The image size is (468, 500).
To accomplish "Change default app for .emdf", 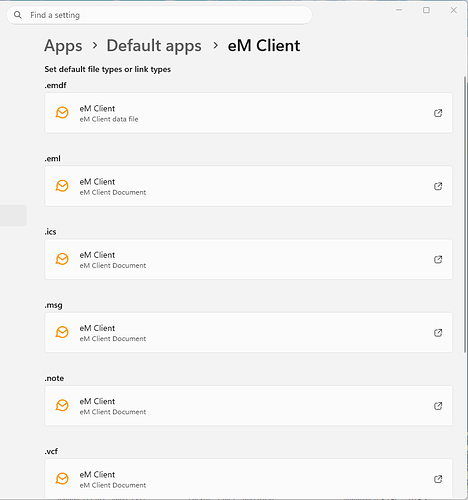I will (249, 113).
